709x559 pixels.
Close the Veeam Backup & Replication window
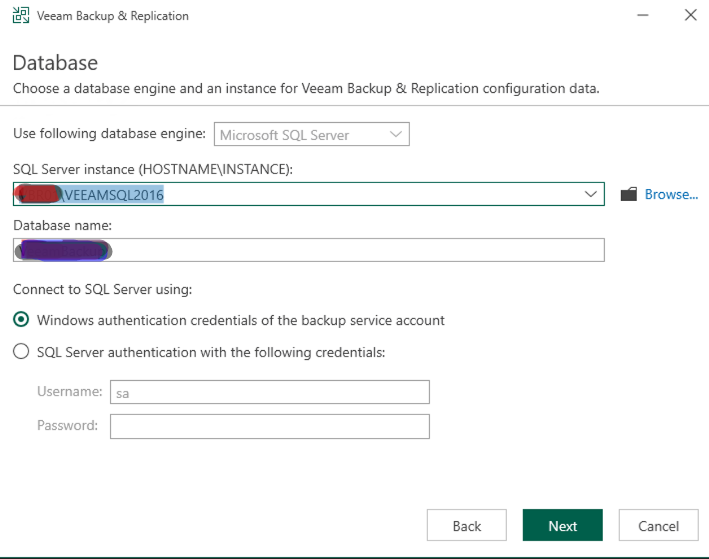click(x=690, y=15)
